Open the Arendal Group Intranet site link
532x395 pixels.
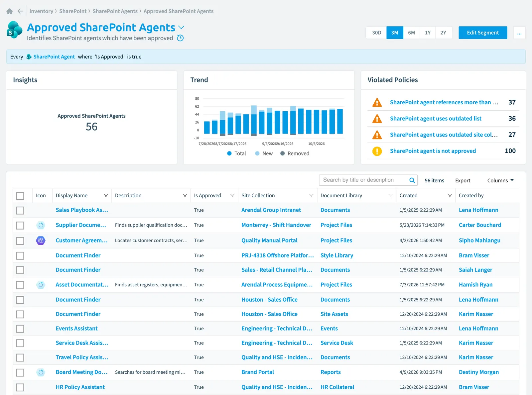tap(271, 210)
